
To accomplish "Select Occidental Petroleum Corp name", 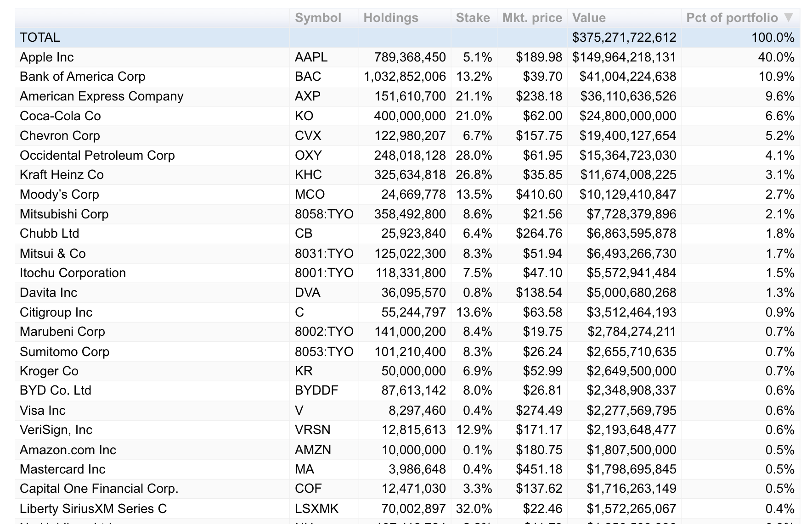I will pyautogui.click(x=97, y=156).
